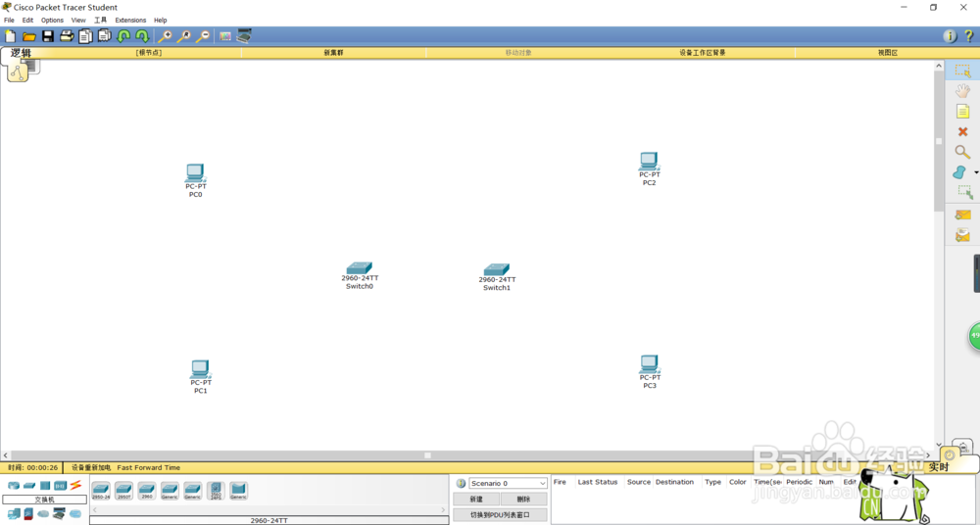Select the Connections lightning bolt category
Image resolution: width=980 pixels, height=525 pixels.
click(75, 485)
